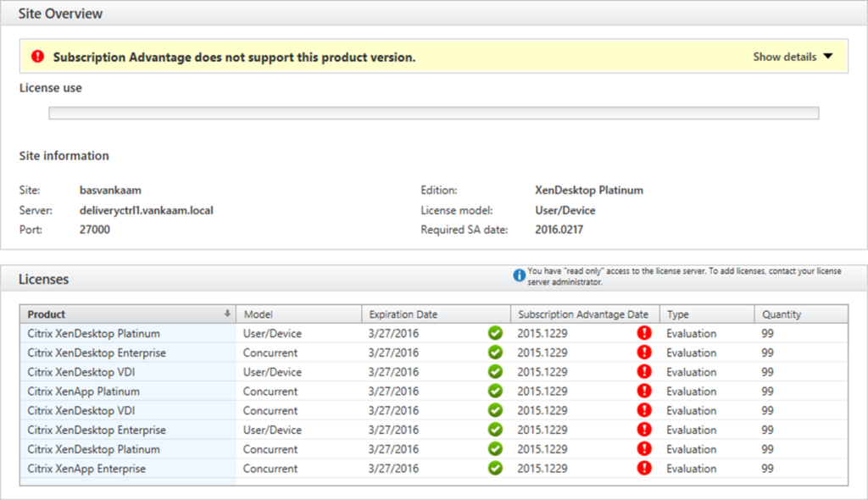
Task: Sort by Subscription Advantage Date column header
Action: pos(585,314)
